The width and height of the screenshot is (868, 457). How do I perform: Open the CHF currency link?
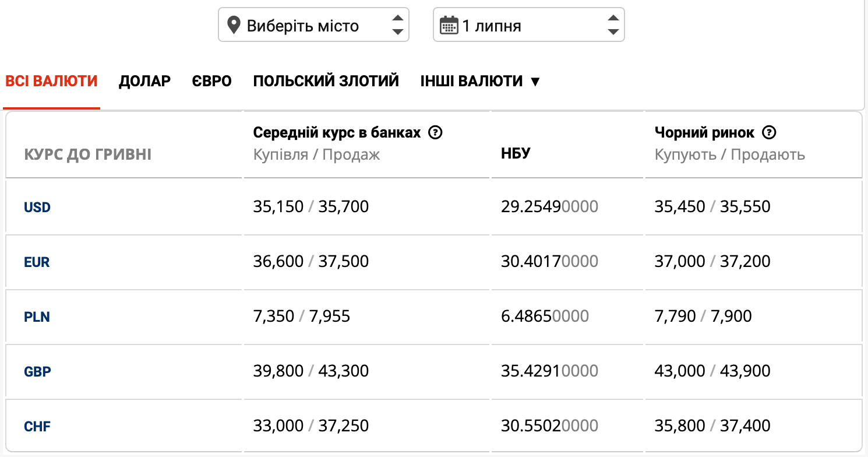(37, 427)
